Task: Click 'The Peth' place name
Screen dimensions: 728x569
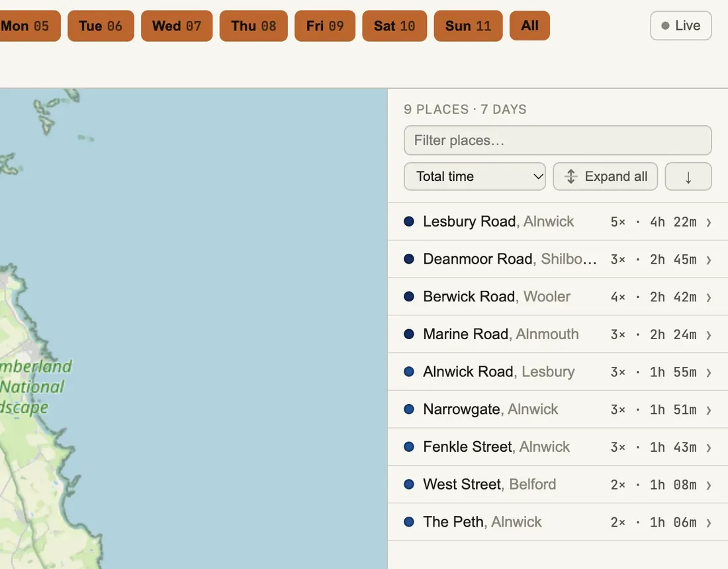Action: point(453,521)
